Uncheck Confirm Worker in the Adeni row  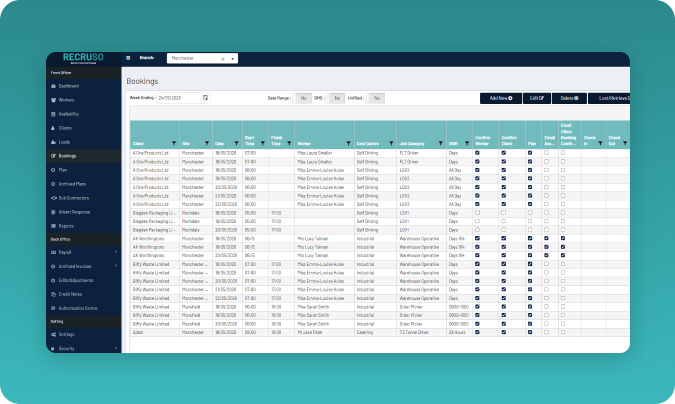click(x=477, y=333)
